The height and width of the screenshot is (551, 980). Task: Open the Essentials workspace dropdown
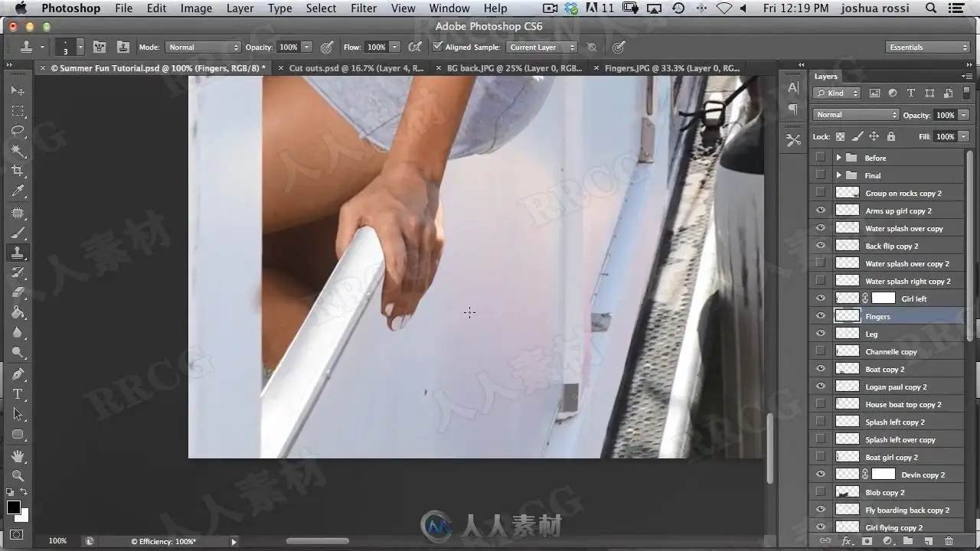[x=929, y=47]
